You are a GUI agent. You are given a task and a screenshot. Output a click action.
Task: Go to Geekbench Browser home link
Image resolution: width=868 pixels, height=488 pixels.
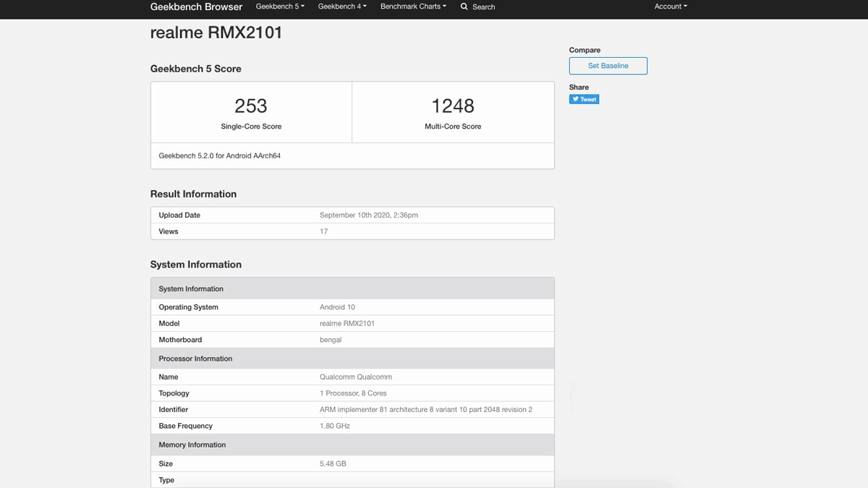coord(196,7)
